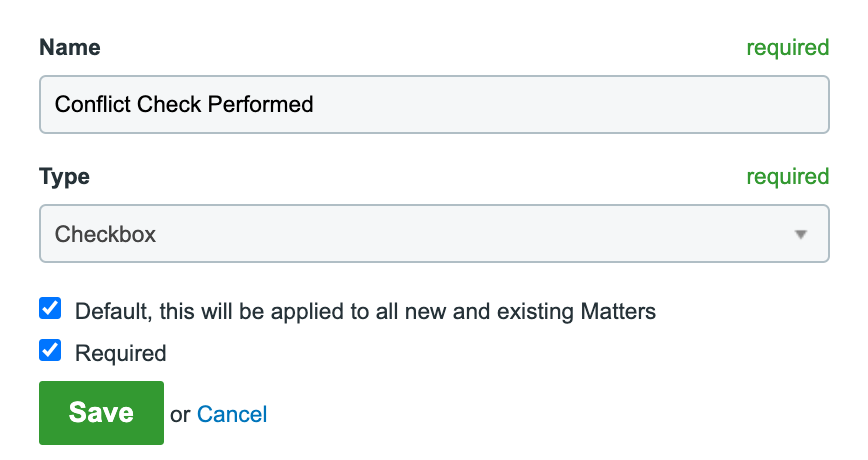
Task: Focus the Name input field
Action: click(x=434, y=105)
